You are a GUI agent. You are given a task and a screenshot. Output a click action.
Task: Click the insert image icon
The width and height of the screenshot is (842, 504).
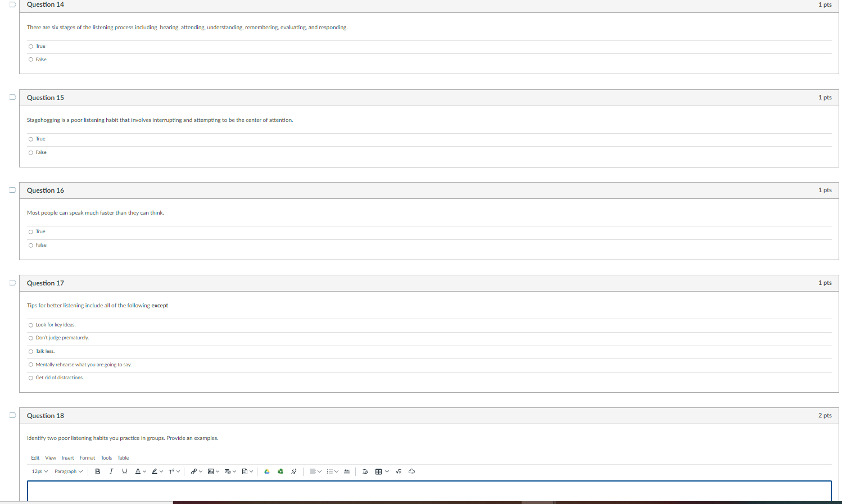(x=210, y=471)
